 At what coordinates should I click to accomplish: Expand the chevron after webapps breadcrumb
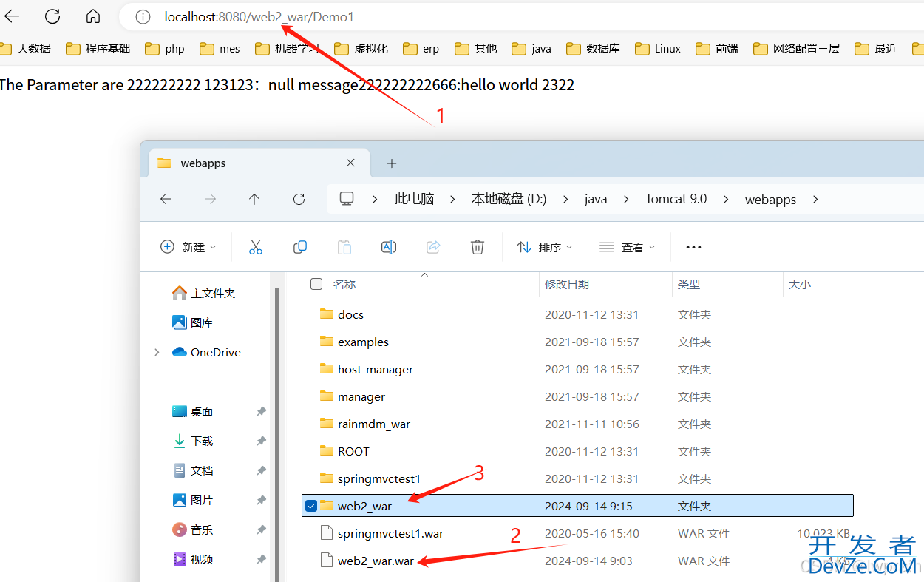coord(815,199)
